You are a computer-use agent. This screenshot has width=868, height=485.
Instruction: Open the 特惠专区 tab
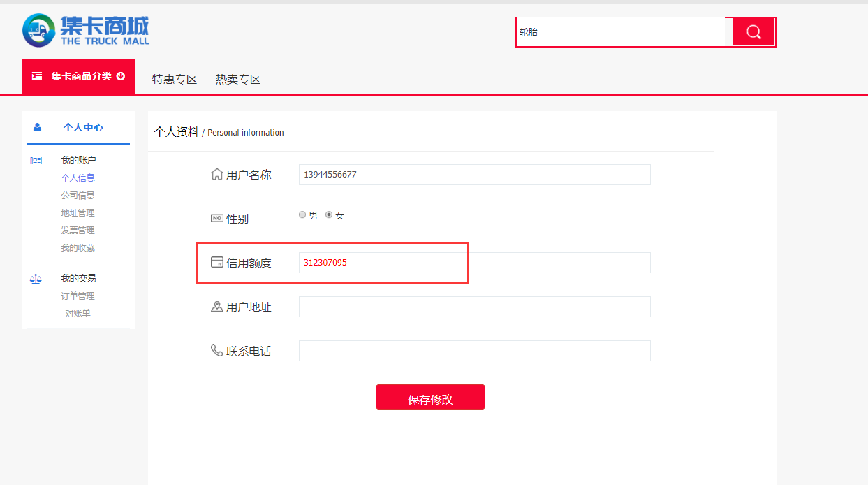pyautogui.click(x=175, y=80)
